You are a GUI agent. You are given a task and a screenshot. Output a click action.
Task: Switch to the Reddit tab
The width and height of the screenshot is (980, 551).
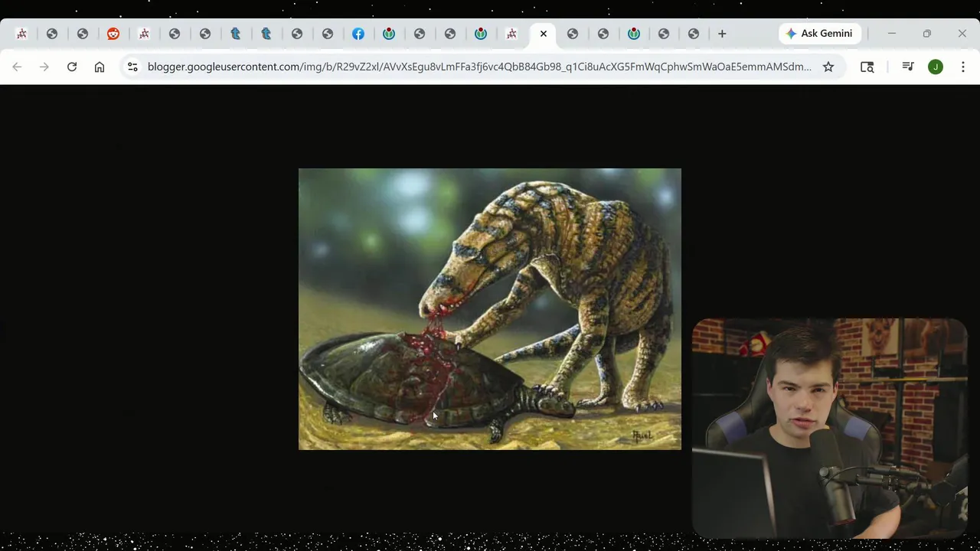click(x=113, y=34)
